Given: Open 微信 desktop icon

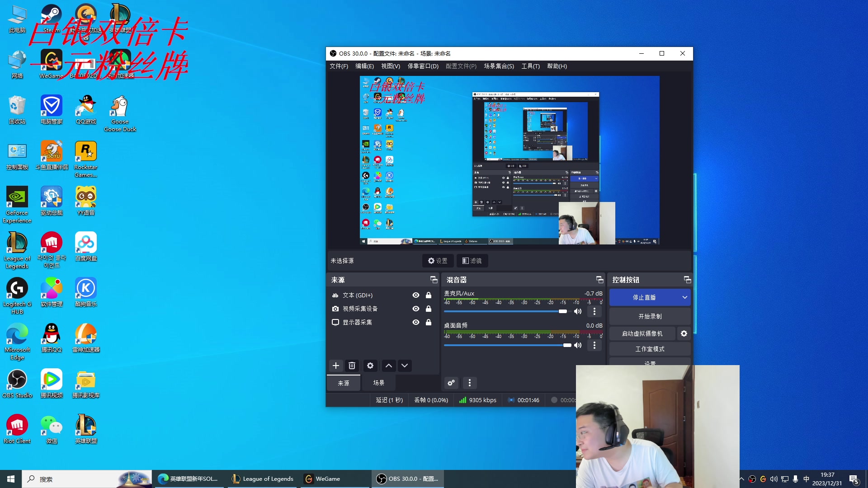Looking at the screenshot, I should point(52,429).
